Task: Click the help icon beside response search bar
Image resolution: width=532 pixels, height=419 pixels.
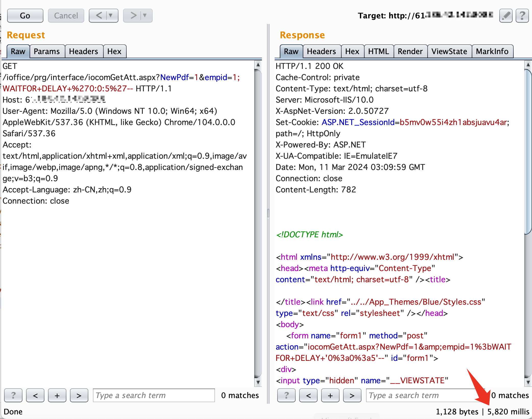Action: [x=286, y=395]
